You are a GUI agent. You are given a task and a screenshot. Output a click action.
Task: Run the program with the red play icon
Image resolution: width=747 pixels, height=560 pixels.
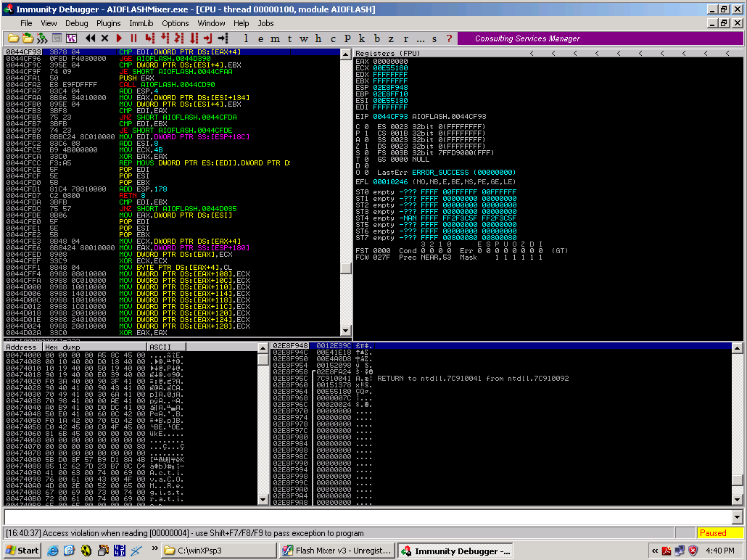[x=119, y=38]
